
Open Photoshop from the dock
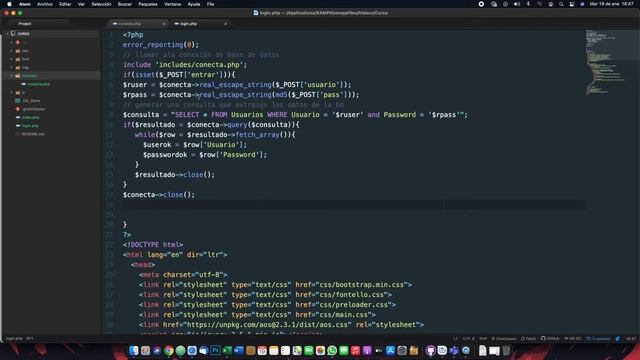(x=215, y=350)
